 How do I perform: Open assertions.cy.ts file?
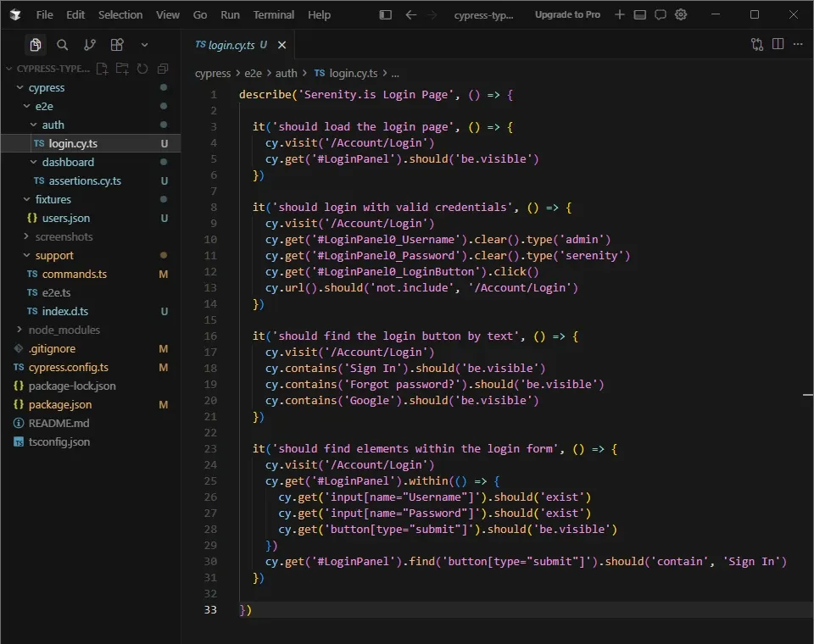tap(91, 181)
